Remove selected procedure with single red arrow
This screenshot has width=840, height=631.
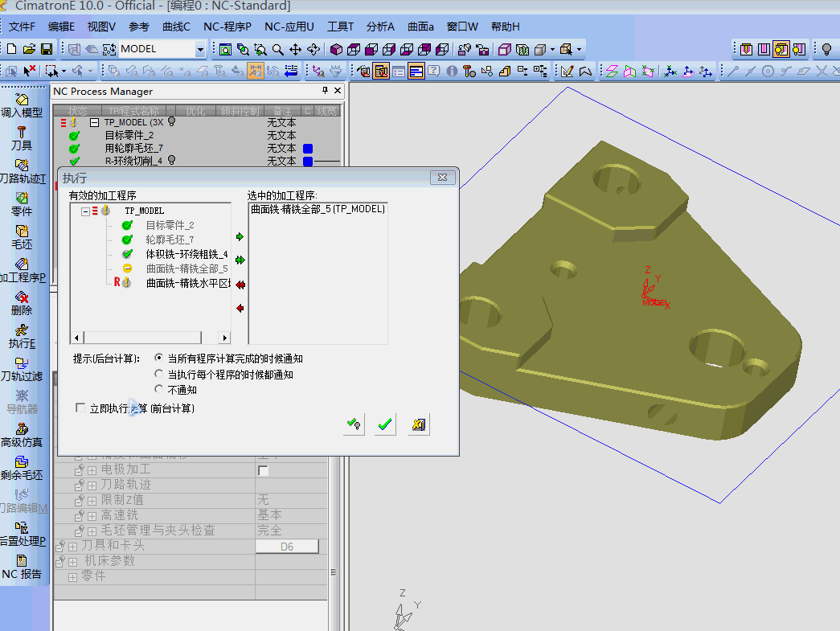pyautogui.click(x=240, y=309)
